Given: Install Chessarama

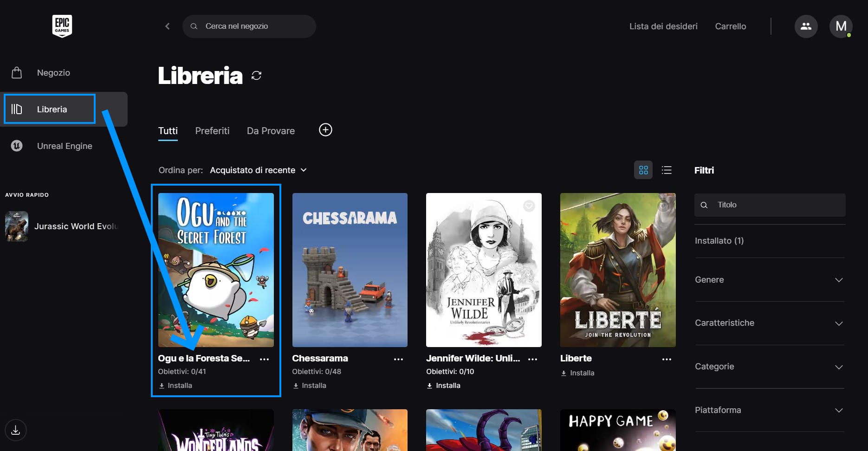Looking at the screenshot, I should click(x=310, y=386).
